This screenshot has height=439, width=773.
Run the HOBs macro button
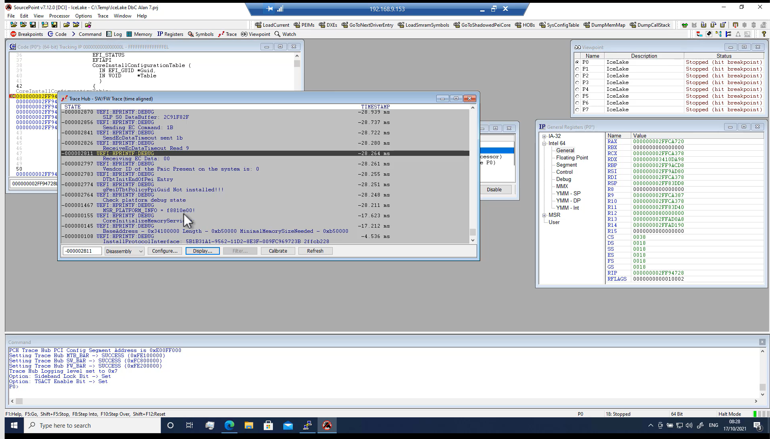[525, 25]
